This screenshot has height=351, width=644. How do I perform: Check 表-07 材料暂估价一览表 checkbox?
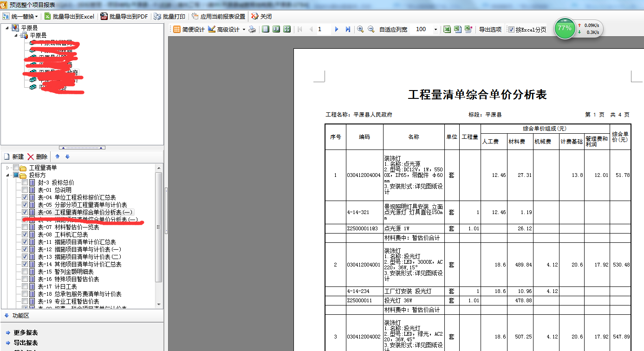(25, 227)
